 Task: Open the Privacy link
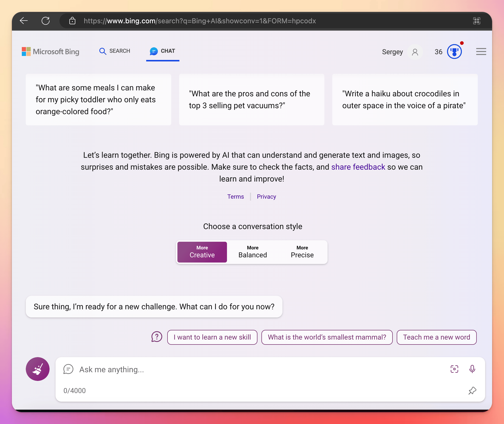[x=266, y=197]
